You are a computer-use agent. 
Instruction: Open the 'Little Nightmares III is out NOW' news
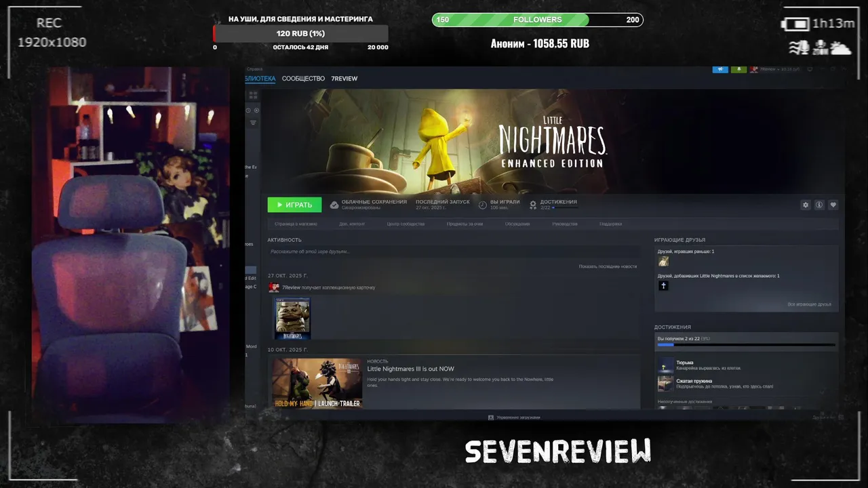(x=410, y=369)
